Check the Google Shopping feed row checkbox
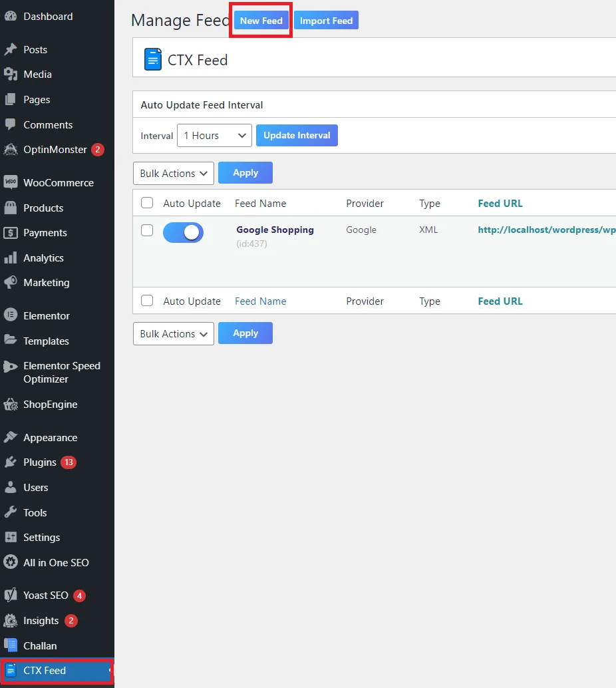616x688 pixels. (148, 230)
